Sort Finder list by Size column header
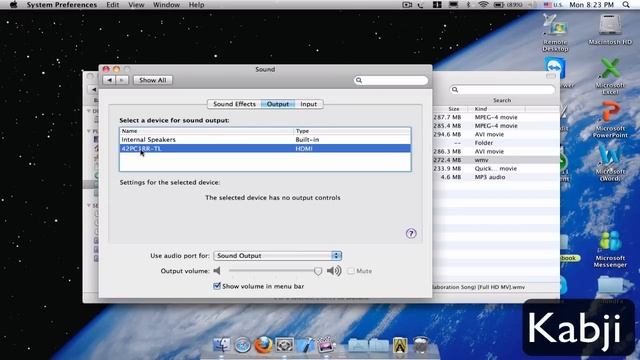640x360 pixels. pos(451,109)
